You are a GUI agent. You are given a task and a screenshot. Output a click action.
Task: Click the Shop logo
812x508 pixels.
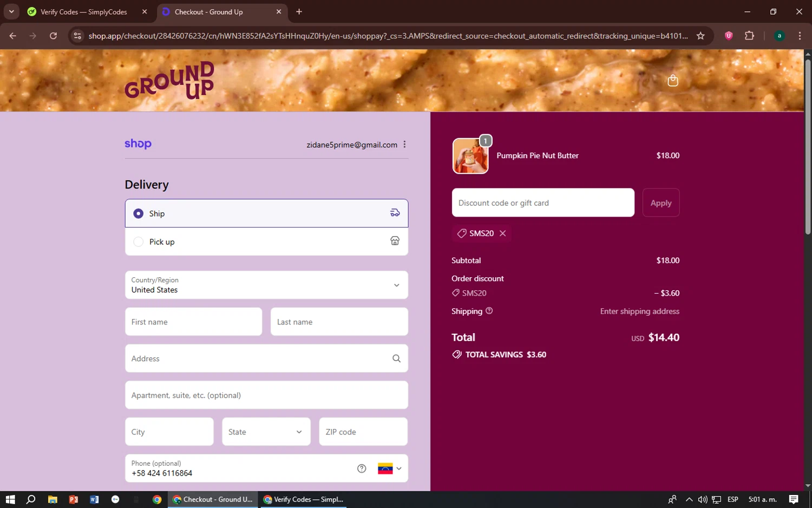tap(138, 144)
